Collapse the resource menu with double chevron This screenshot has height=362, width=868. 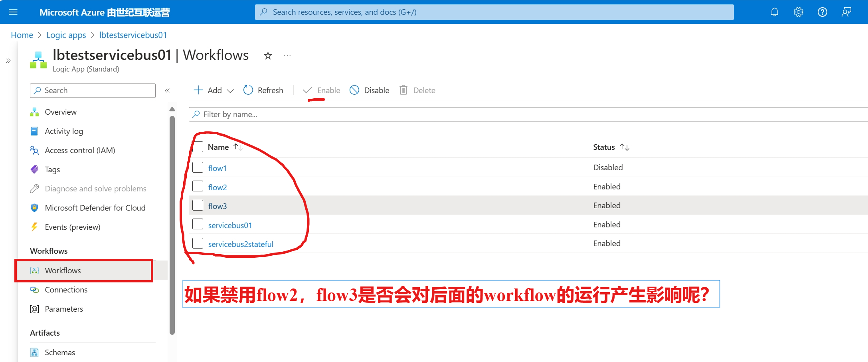[x=167, y=91]
